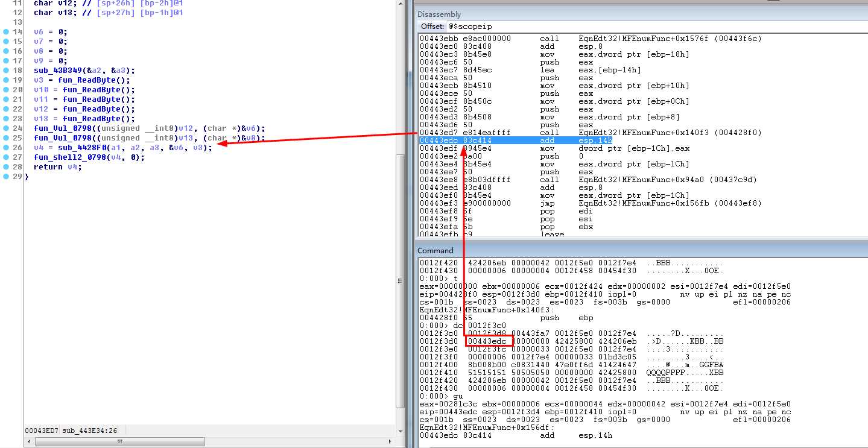Toggle breakpoint dot on pseudocode line 16

point(5,51)
